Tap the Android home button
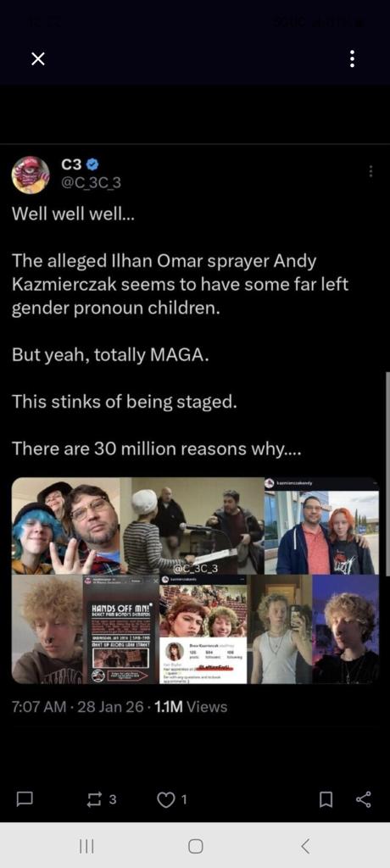Image resolution: width=390 pixels, height=868 pixels. 195,846
